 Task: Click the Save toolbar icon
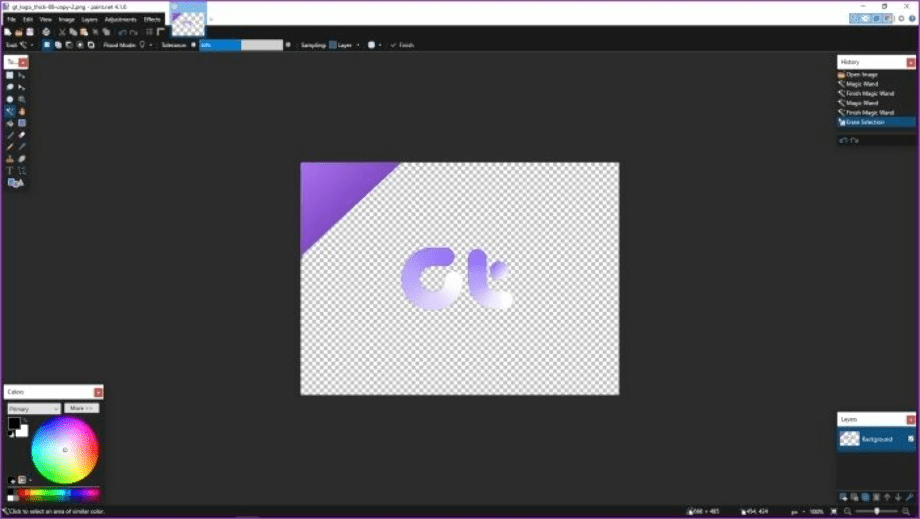pyautogui.click(x=30, y=32)
